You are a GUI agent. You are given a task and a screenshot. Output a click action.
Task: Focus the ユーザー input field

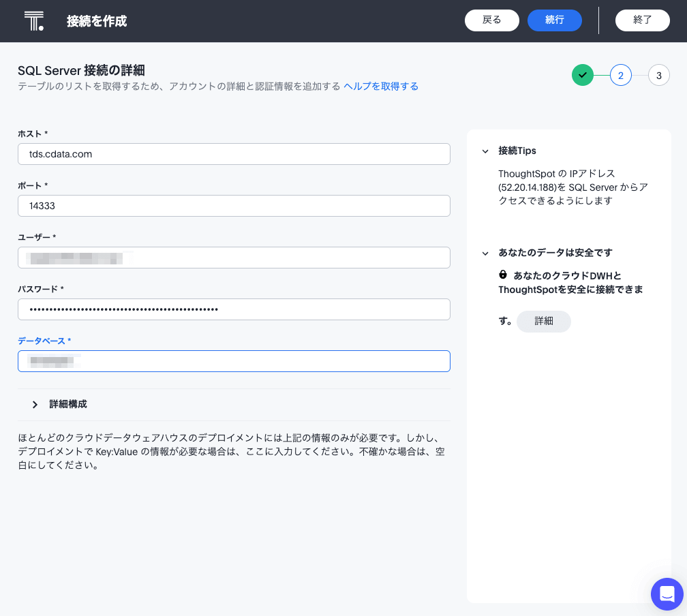point(234,258)
